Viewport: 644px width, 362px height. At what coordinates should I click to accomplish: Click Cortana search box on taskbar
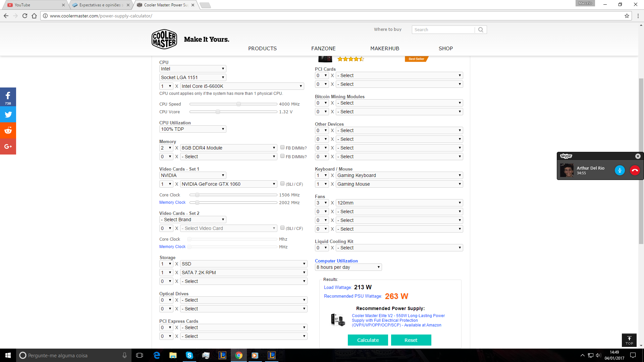(x=73, y=355)
